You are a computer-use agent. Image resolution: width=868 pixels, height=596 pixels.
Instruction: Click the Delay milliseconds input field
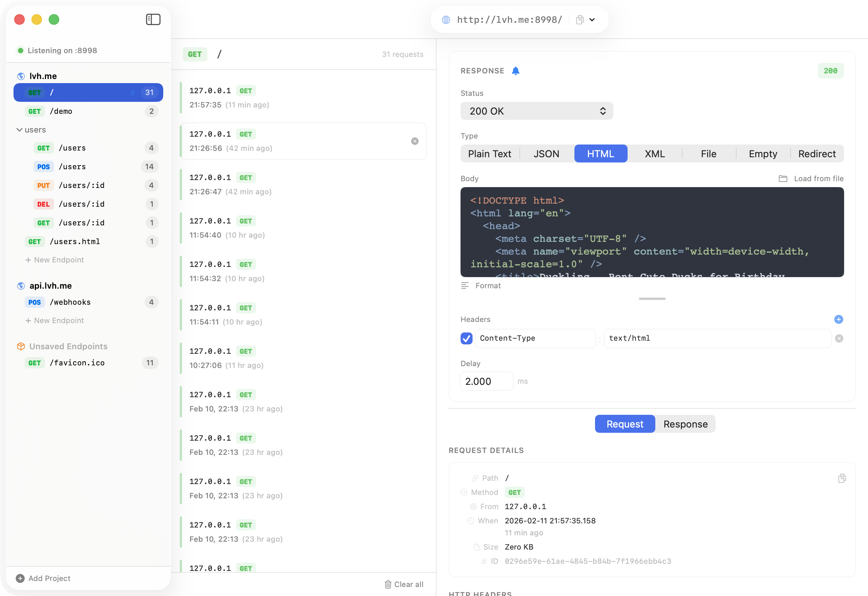pos(486,381)
